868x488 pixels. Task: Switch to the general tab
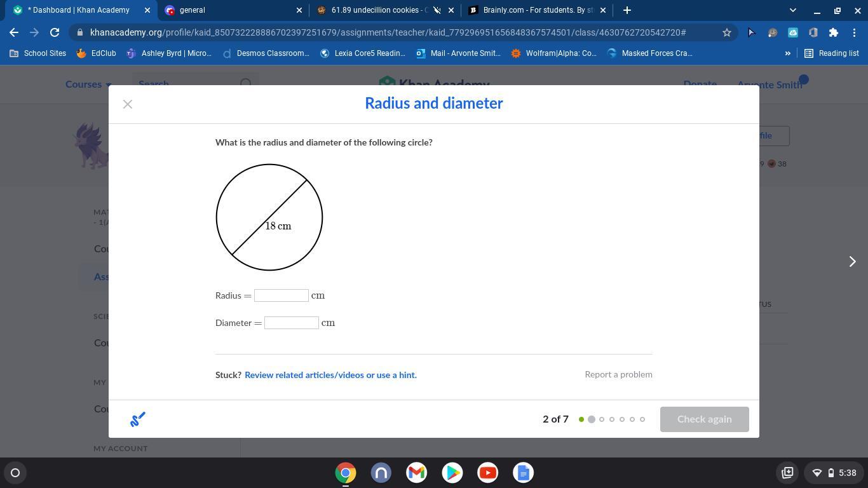(x=232, y=10)
